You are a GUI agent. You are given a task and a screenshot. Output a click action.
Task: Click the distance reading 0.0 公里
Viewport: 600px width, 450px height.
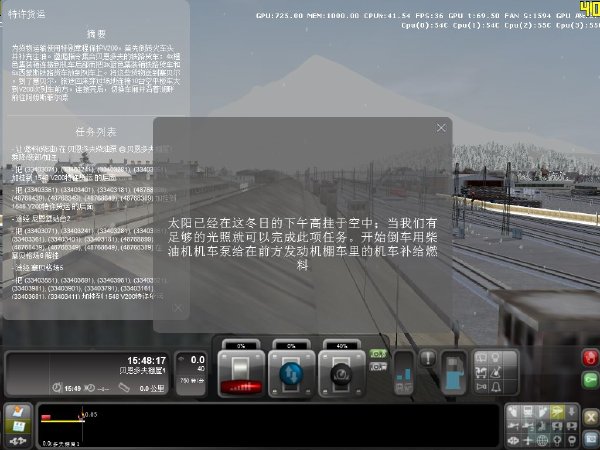coord(152,388)
